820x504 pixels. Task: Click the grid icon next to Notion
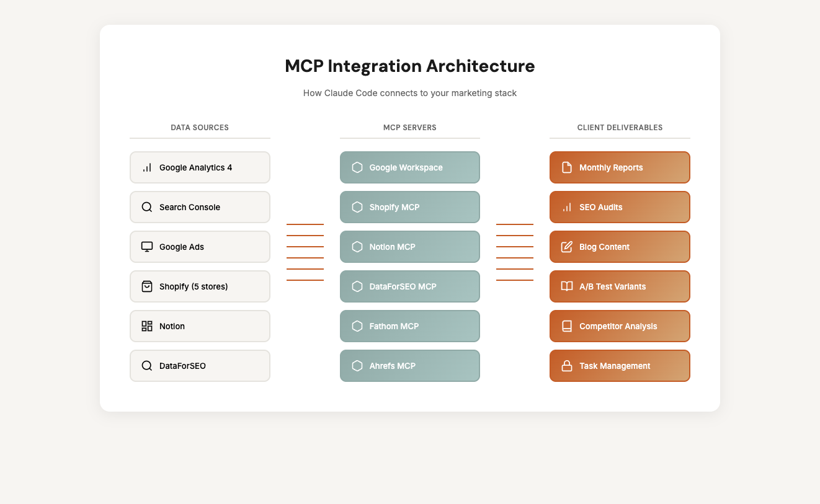(x=147, y=326)
